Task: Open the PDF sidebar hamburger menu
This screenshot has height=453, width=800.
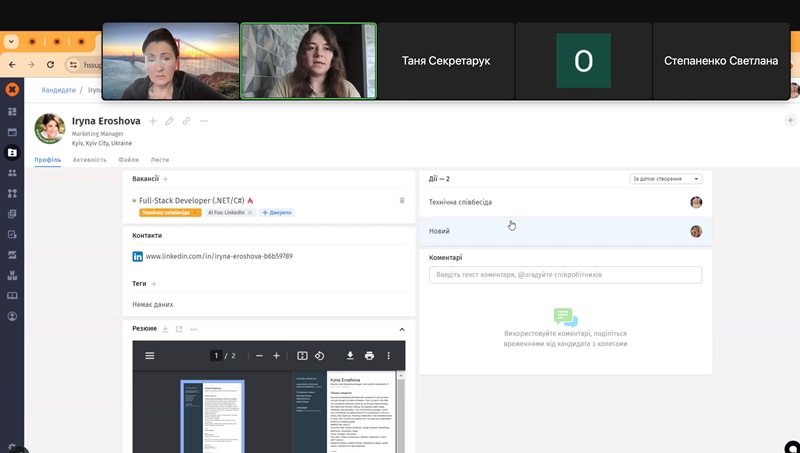Action: [150, 355]
